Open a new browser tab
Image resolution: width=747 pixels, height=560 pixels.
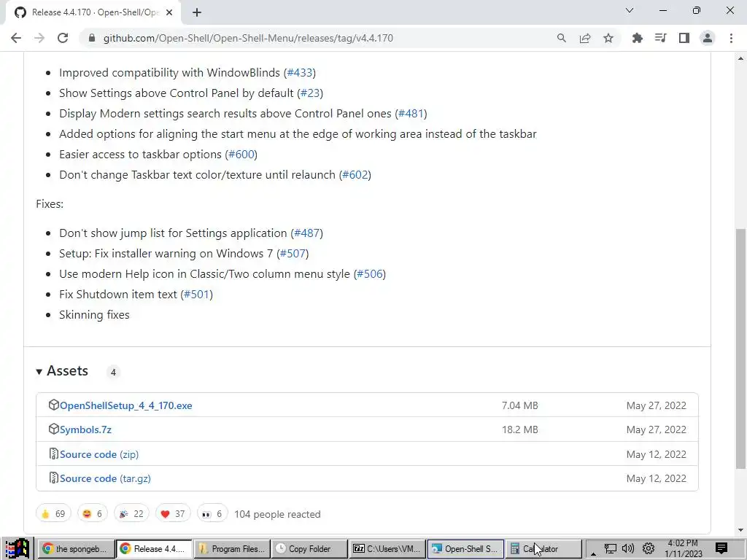197,12
